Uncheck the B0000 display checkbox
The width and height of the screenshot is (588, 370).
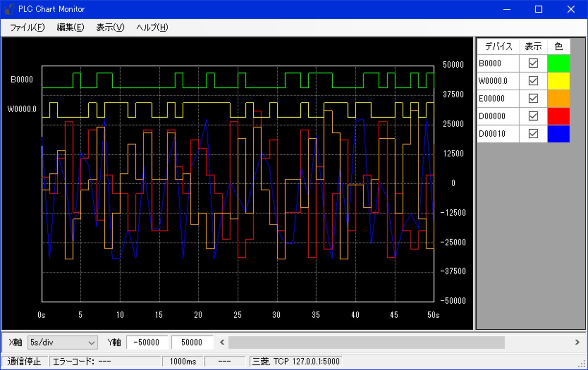[533, 63]
